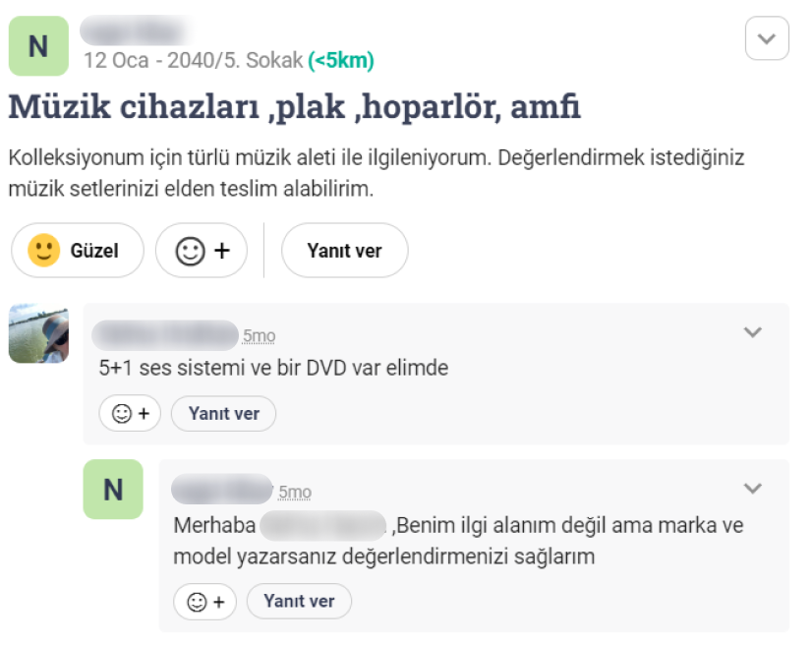Reply to the 5+1 ses sistemi comment
The width and height of the screenshot is (812, 645).
point(223,414)
